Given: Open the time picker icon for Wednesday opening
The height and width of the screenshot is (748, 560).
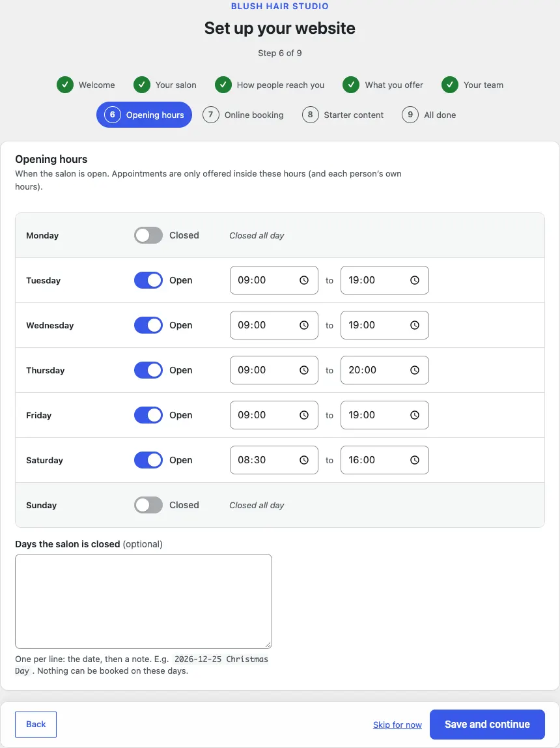Looking at the screenshot, I should tap(304, 325).
